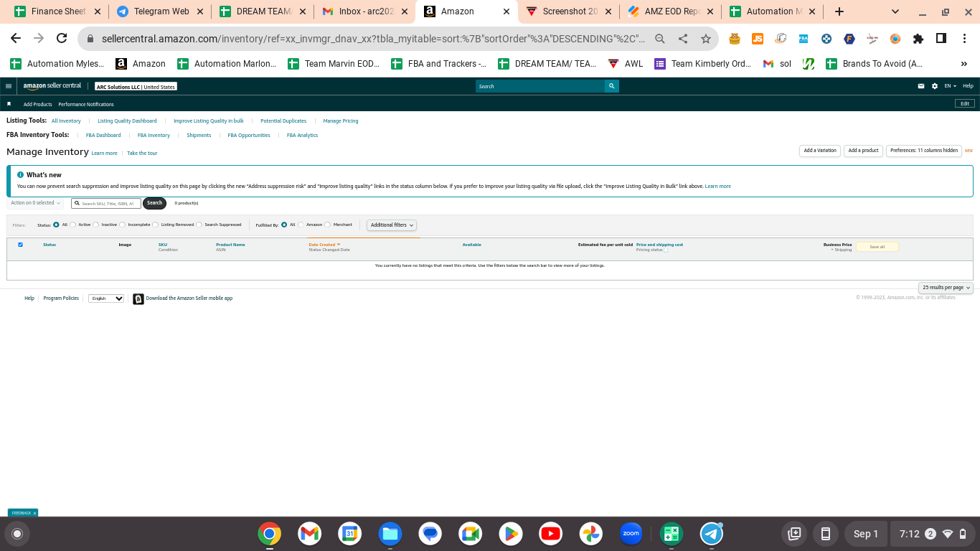Toggle the select-all checkbox in the table header
Screen dimensions: 980x551
pyautogui.click(x=20, y=245)
